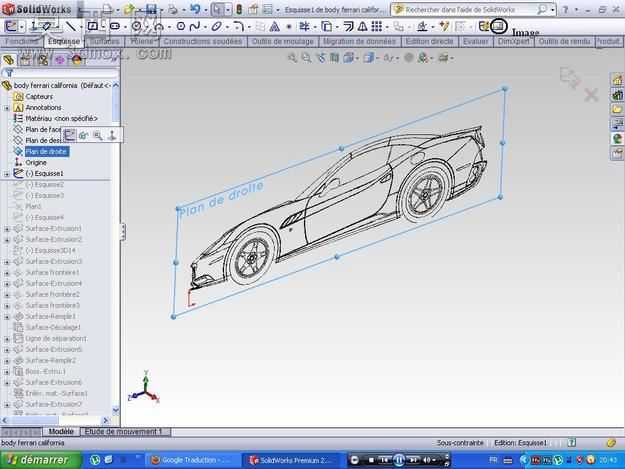Click the help search input field
Image resolution: width=625 pixels, height=469 pixels.
(470, 10)
